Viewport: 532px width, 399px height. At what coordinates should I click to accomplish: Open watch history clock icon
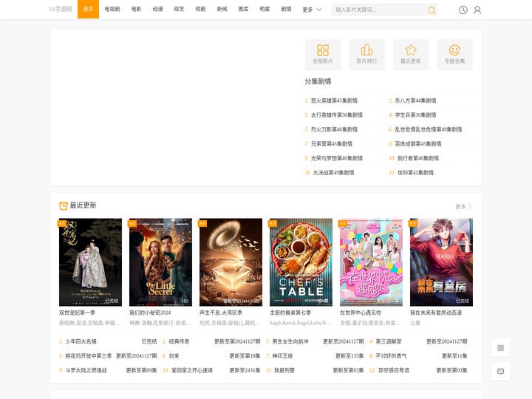[463, 10]
